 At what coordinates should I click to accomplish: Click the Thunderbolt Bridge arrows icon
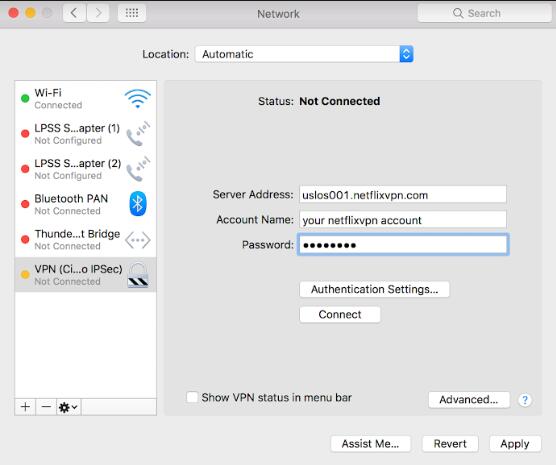(138, 240)
